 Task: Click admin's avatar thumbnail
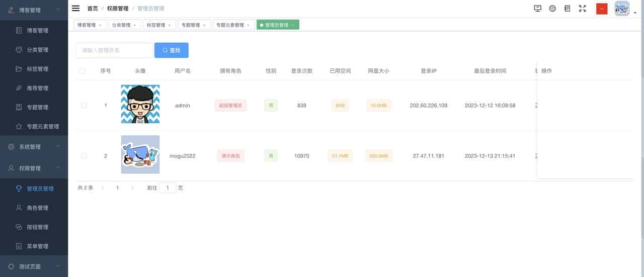tap(140, 104)
